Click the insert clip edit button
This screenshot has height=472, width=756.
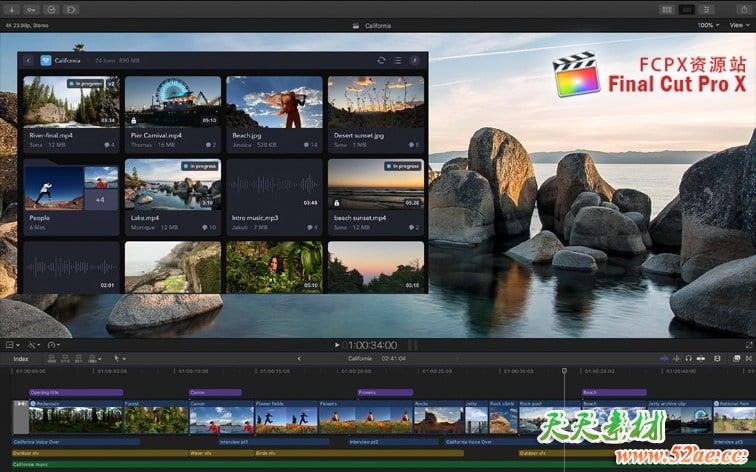coord(65,359)
